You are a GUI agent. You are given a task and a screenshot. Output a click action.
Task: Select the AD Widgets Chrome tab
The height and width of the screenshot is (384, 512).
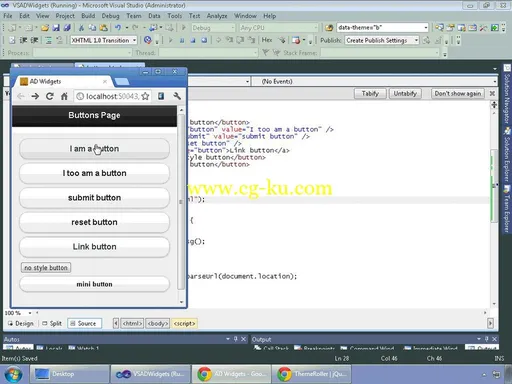pyautogui.click(x=63, y=81)
